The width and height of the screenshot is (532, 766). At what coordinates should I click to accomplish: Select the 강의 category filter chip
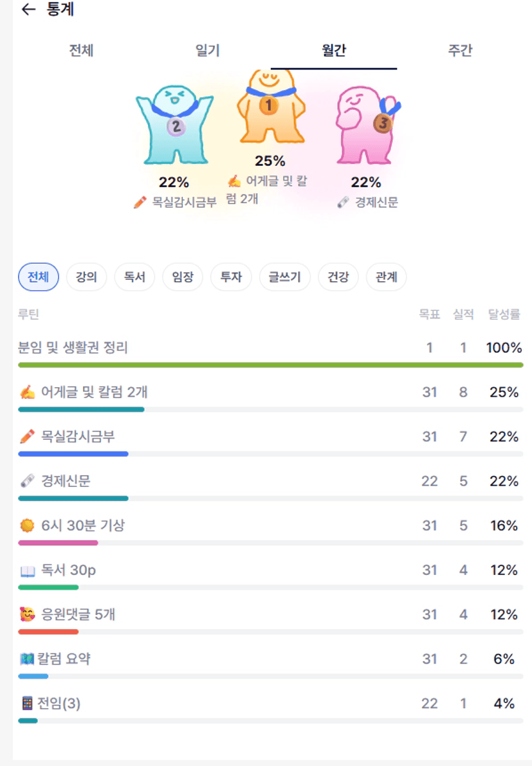86,277
